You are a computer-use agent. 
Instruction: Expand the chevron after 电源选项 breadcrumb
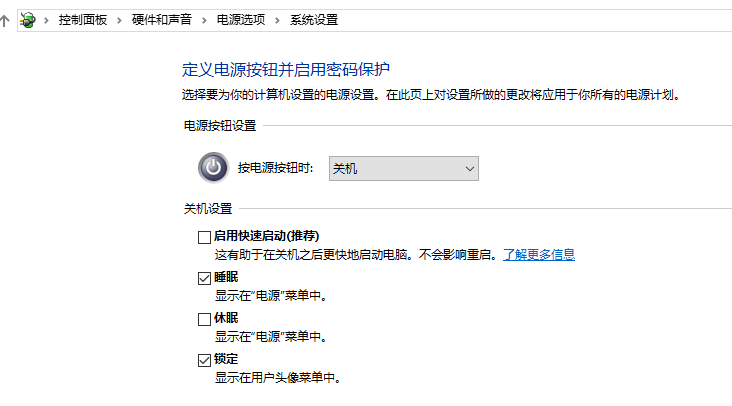click(x=278, y=19)
